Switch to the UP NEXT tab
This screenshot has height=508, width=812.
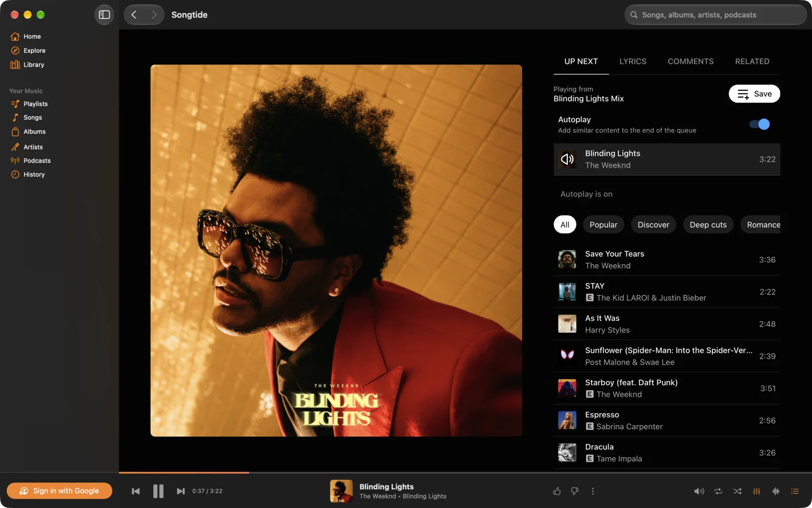coord(581,61)
